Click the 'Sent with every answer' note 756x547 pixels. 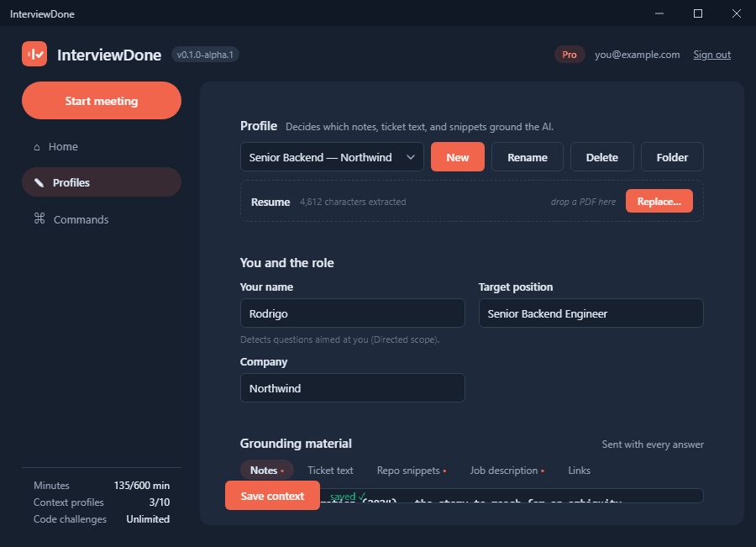coord(653,444)
